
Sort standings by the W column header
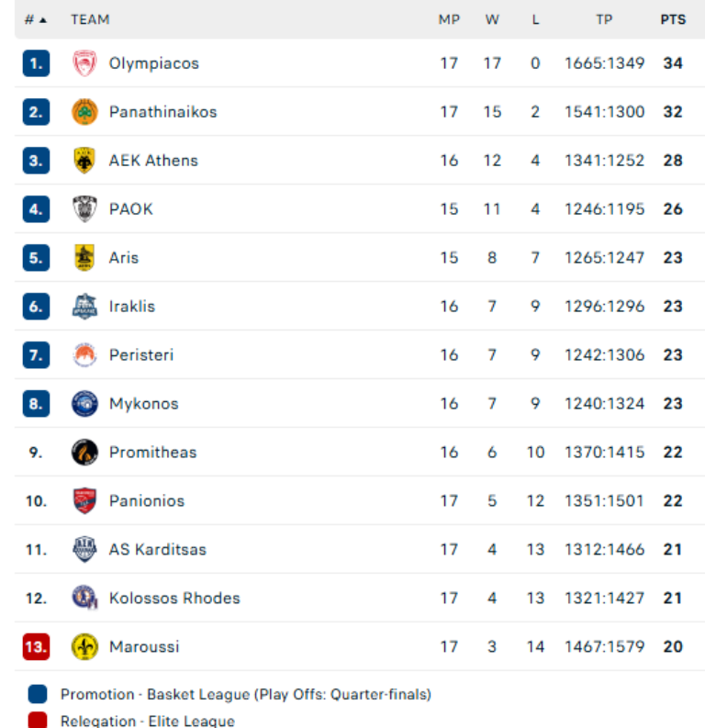[492, 19]
